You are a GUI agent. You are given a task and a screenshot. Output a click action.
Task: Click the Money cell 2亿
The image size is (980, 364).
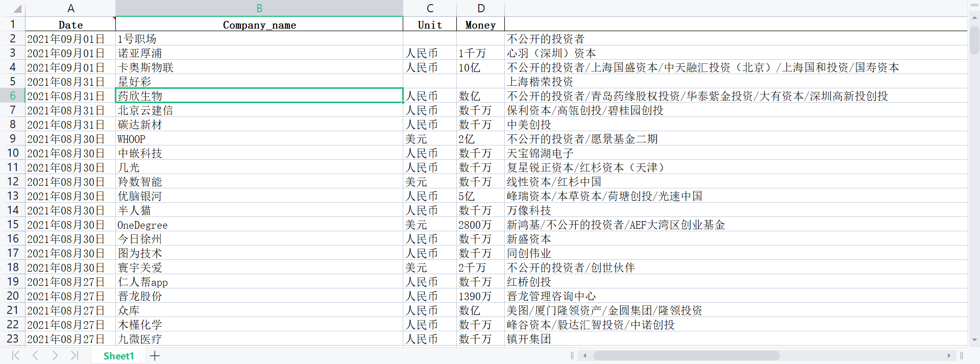click(x=481, y=138)
